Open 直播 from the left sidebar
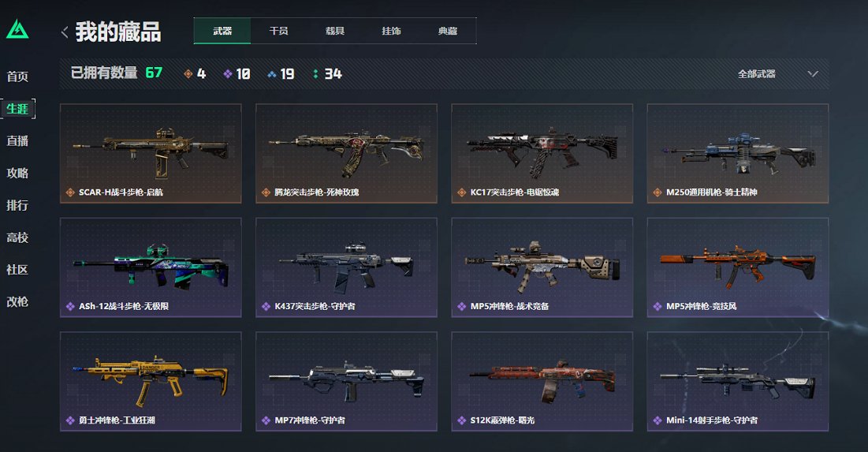Viewport: 868px width, 452px height. (17, 140)
